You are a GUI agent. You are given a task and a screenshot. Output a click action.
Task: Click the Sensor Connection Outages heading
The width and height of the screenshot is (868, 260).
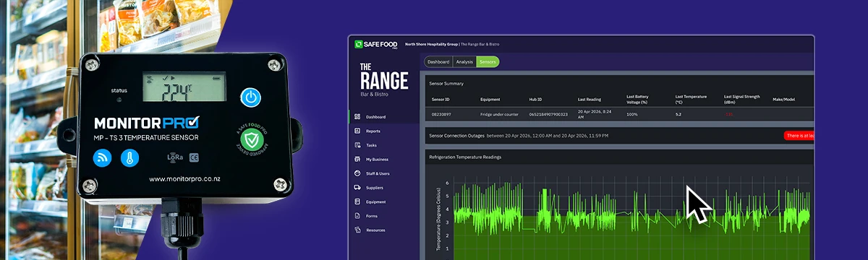coord(456,135)
